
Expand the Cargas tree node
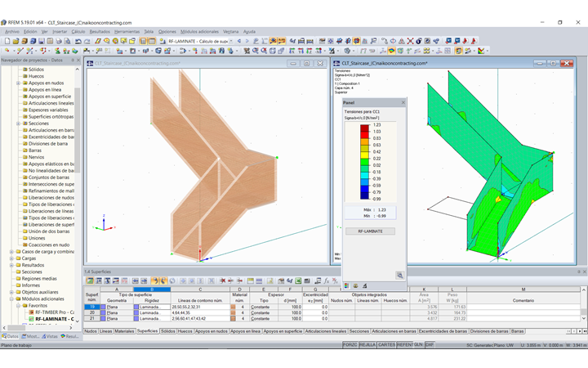pos(11,258)
